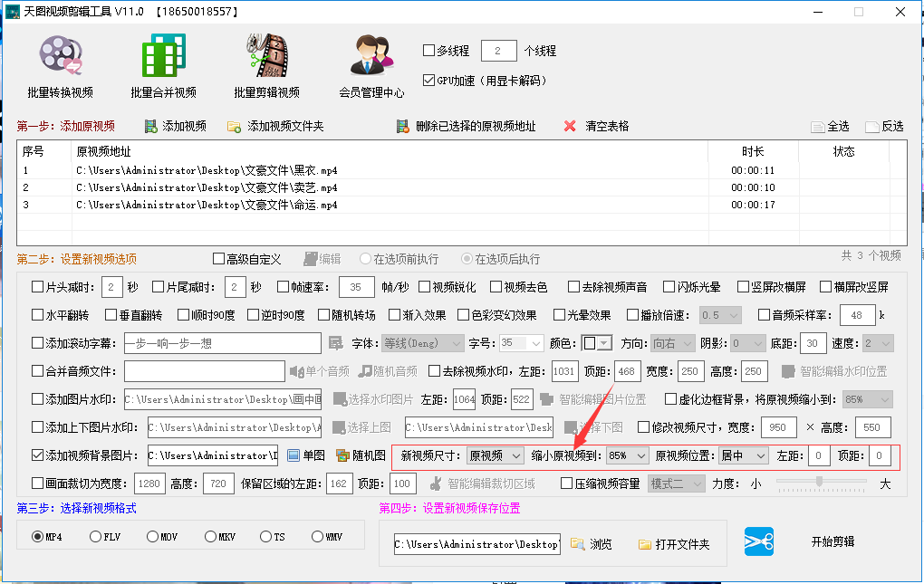
Task: Select the MP4 format radio button
Action: point(38,536)
